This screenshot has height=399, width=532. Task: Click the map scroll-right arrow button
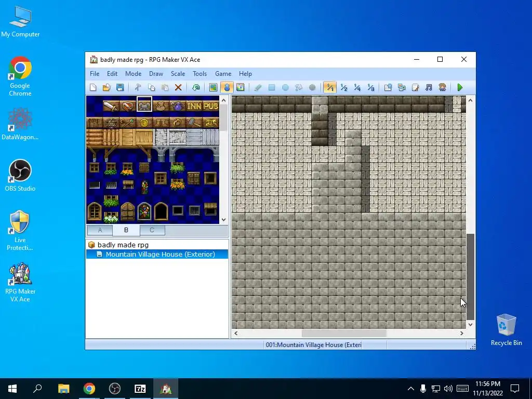[461, 333]
